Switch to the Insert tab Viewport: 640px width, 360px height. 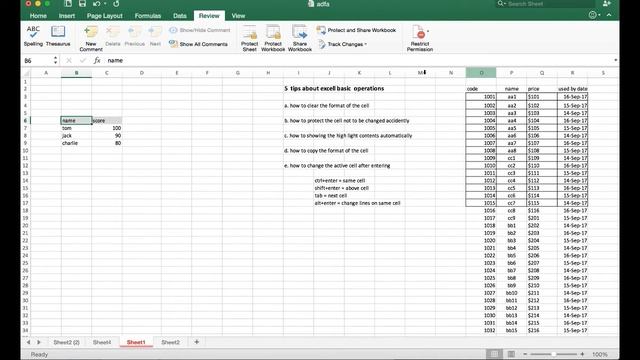pos(67,16)
